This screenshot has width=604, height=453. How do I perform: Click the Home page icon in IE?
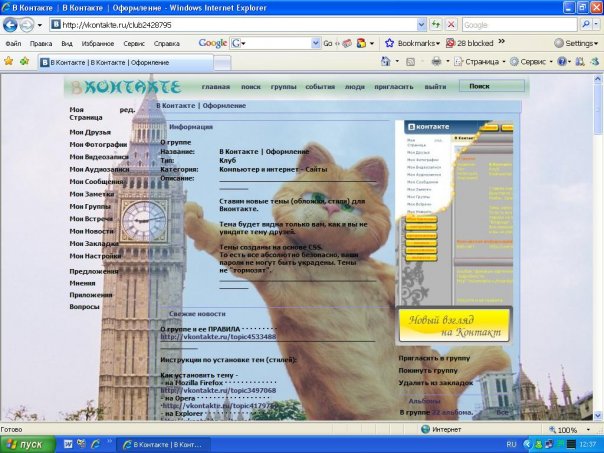385,62
